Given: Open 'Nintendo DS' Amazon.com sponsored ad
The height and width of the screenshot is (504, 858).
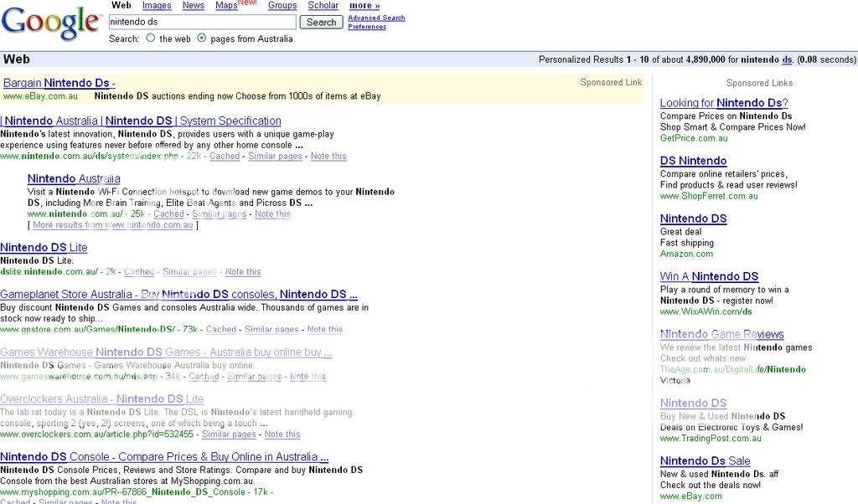Looking at the screenshot, I should [693, 219].
